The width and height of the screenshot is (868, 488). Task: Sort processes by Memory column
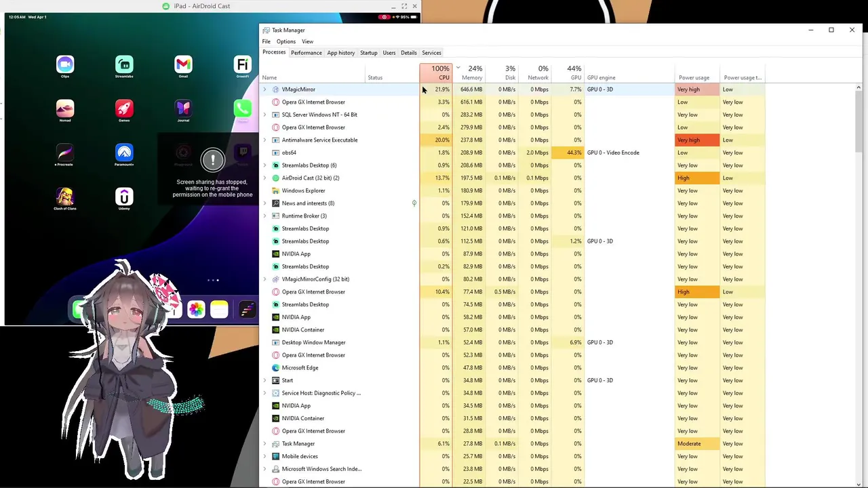click(469, 73)
